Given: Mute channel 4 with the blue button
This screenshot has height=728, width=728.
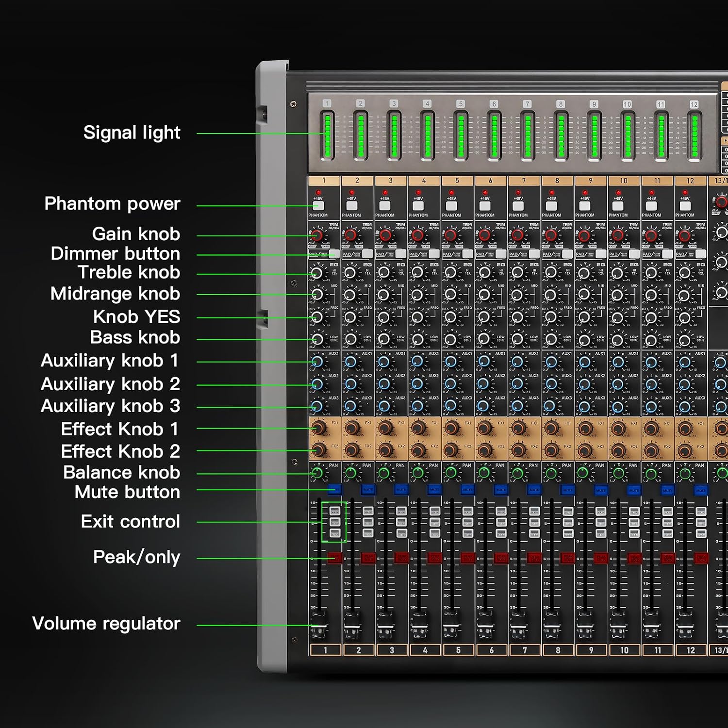Looking at the screenshot, I should pyautogui.click(x=435, y=490).
